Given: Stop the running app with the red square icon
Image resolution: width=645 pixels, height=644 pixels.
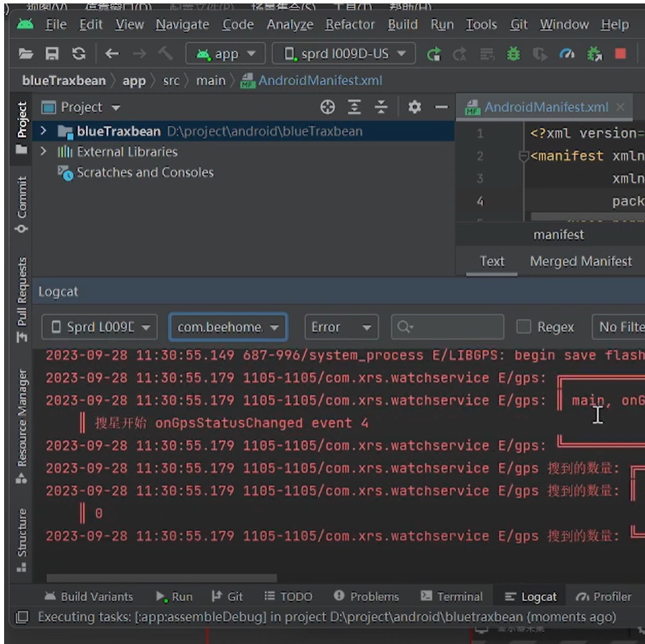Looking at the screenshot, I should [620, 53].
